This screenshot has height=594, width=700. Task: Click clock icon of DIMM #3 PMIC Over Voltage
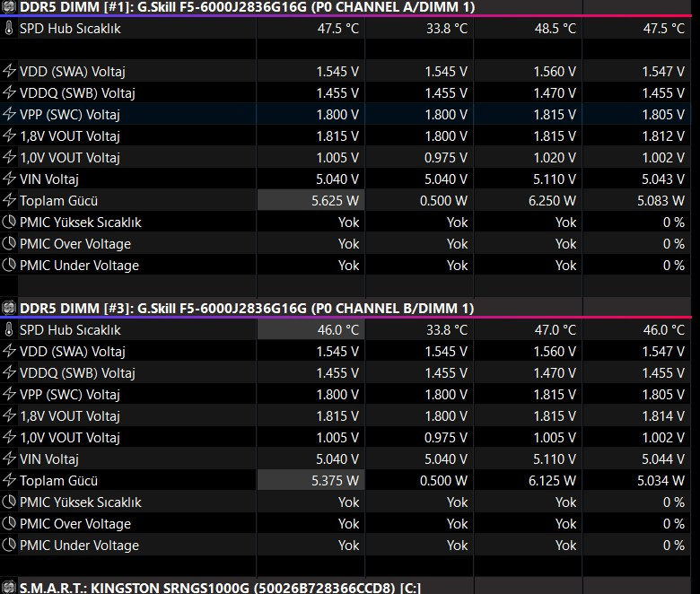pyautogui.click(x=9, y=523)
